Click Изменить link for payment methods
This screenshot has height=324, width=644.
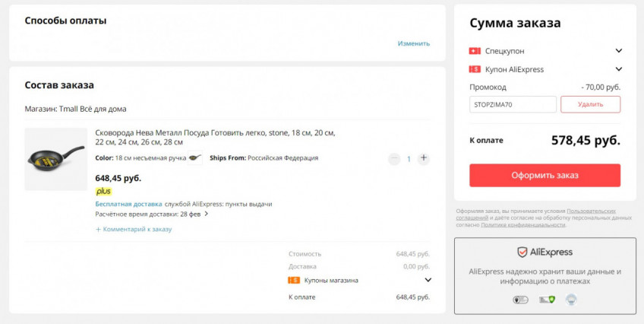[x=414, y=43]
